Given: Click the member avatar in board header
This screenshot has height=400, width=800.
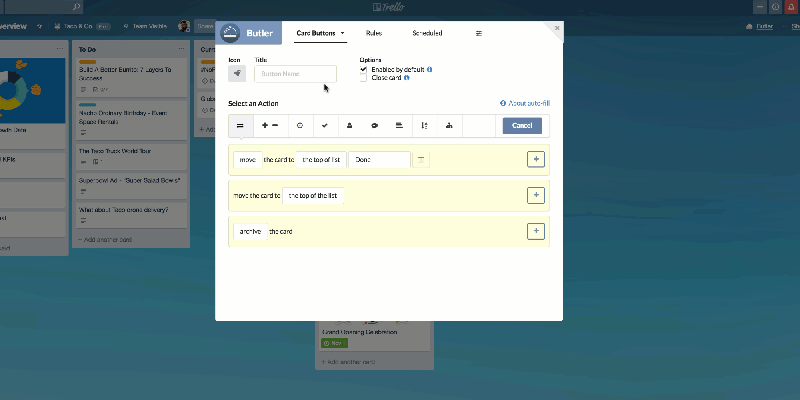Looking at the screenshot, I should [x=184, y=26].
